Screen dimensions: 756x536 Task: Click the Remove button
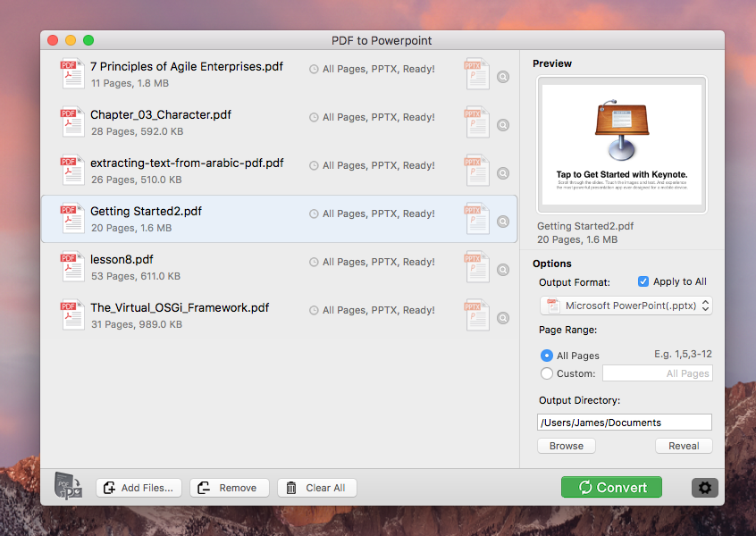click(x=230, y=488)
